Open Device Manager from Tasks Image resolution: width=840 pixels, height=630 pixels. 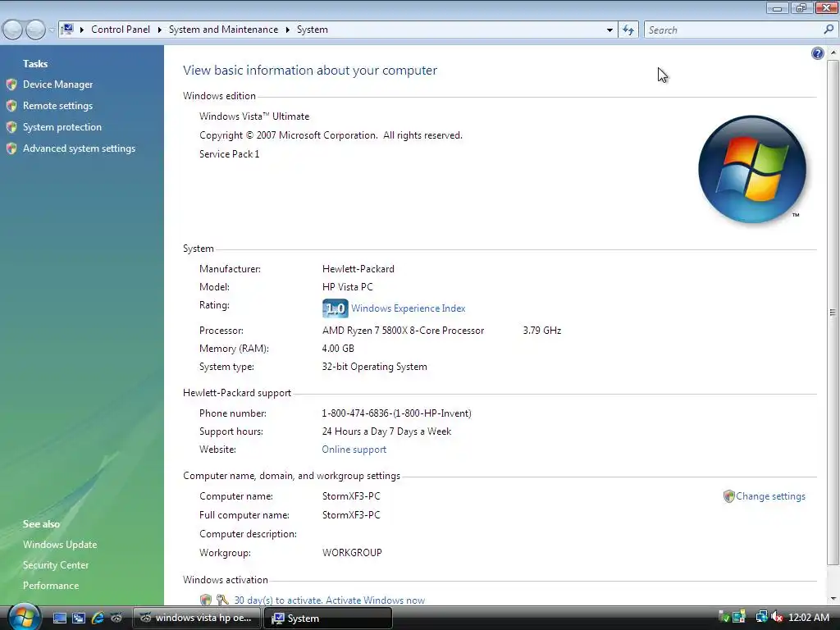58,84
